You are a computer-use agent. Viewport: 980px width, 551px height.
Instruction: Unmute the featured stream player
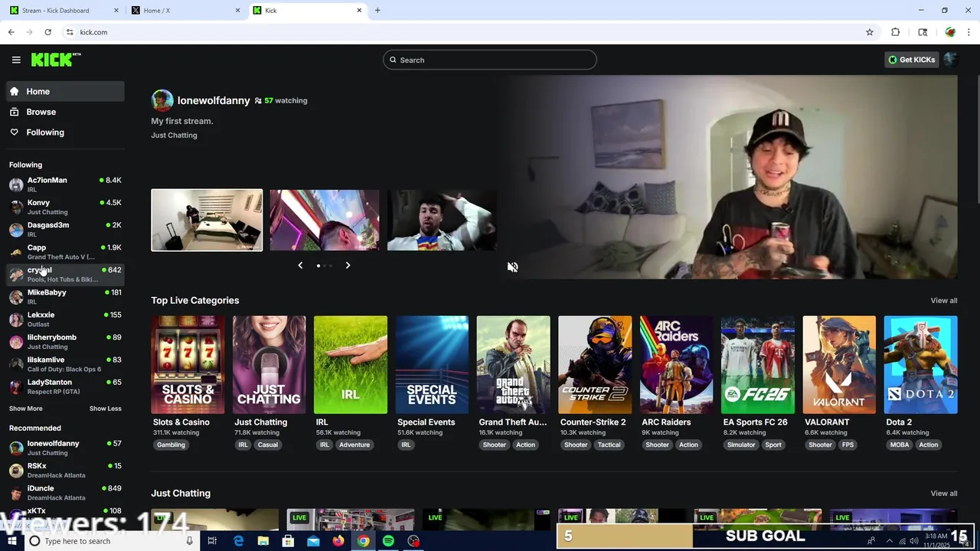[512, 267]
